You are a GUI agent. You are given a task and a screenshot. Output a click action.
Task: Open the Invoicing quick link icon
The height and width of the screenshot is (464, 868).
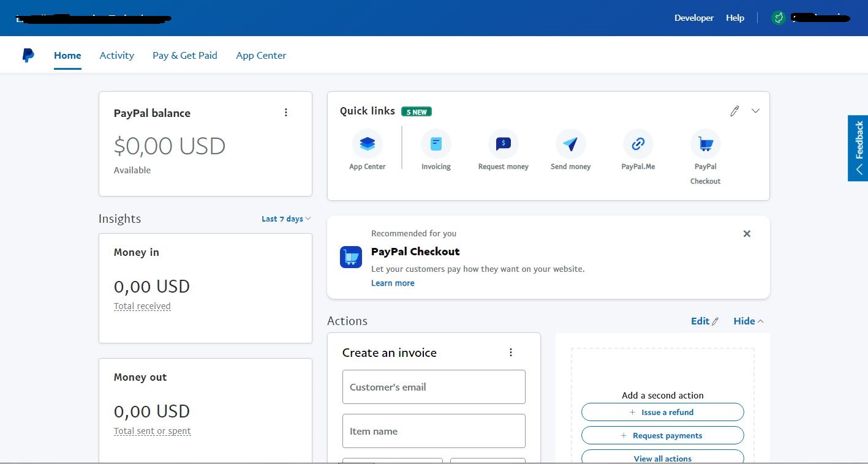436,144
